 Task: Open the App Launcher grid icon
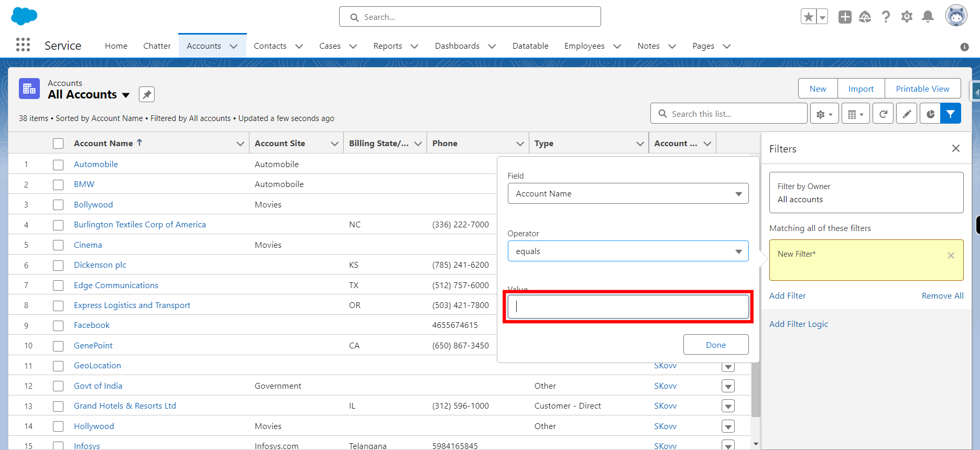[x=23, y=45]
